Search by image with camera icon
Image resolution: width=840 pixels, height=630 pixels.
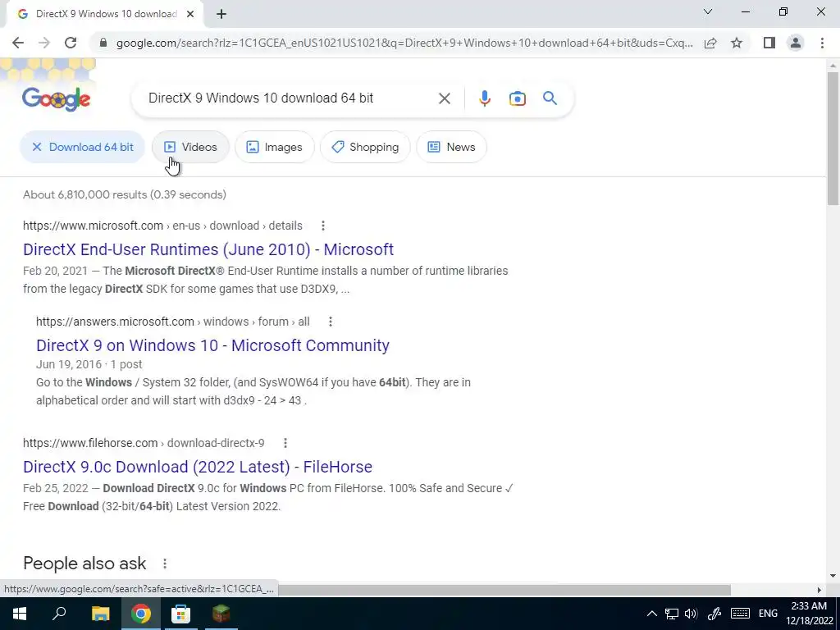point(517,98)
